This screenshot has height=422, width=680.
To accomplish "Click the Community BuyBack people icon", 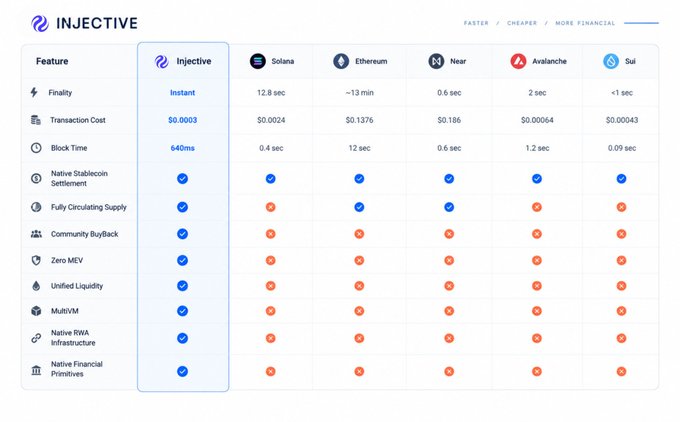I will [x=36, y=234].
